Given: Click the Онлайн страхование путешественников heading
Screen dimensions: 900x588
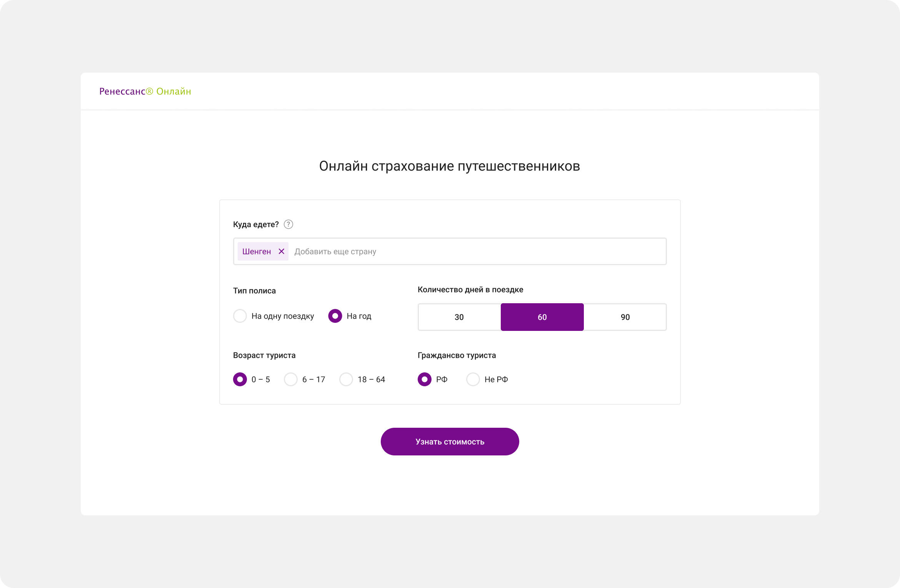Looking at the screenshot, I should [450, 166].
